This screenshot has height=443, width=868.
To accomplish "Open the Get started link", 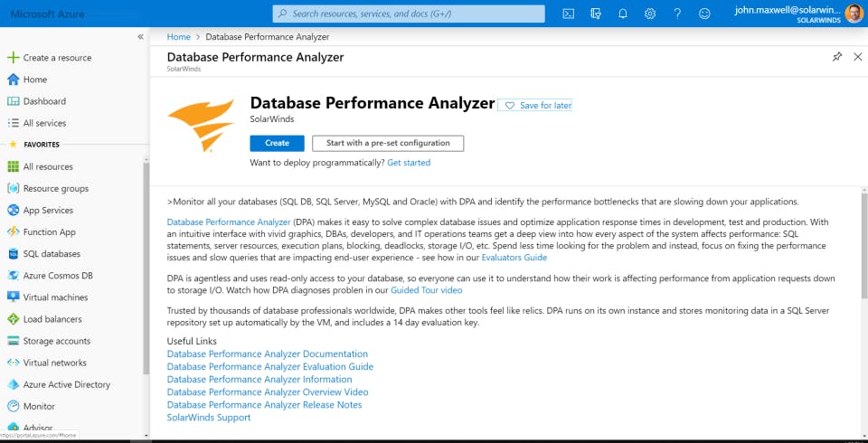I will [409, 163].
